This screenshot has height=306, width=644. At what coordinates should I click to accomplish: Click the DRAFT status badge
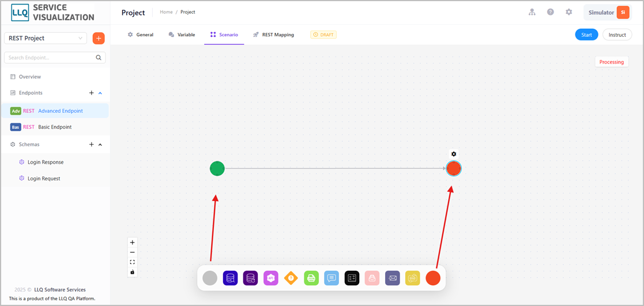(323, 35)
